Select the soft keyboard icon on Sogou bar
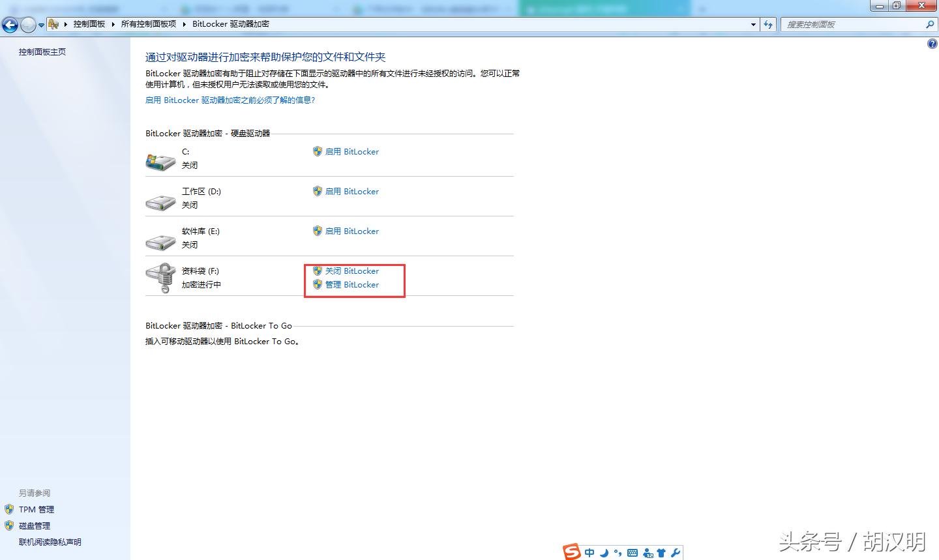939x560 pixels. 632,552
